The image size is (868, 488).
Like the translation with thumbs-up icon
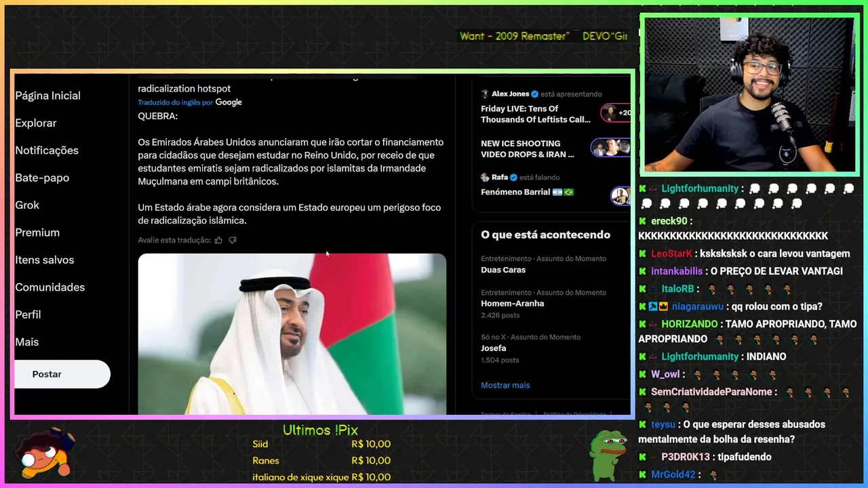218,240
